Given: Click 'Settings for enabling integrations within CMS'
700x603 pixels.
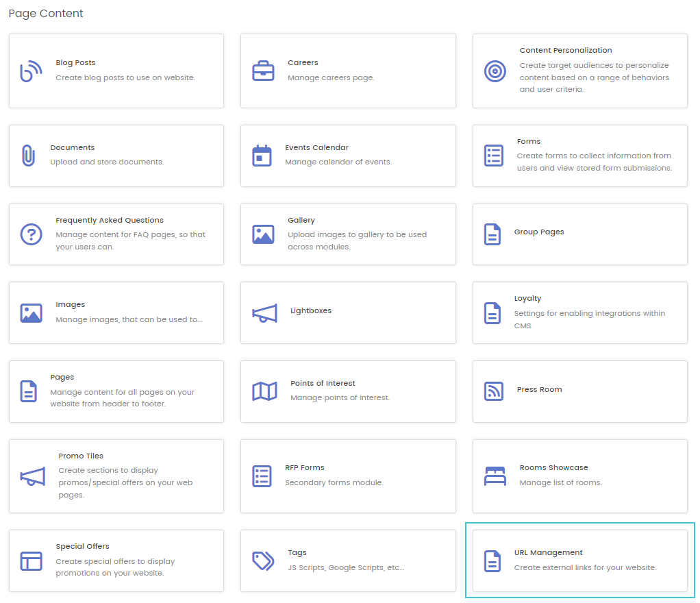Looking at the screenshot, I should (x=589, y=319).
